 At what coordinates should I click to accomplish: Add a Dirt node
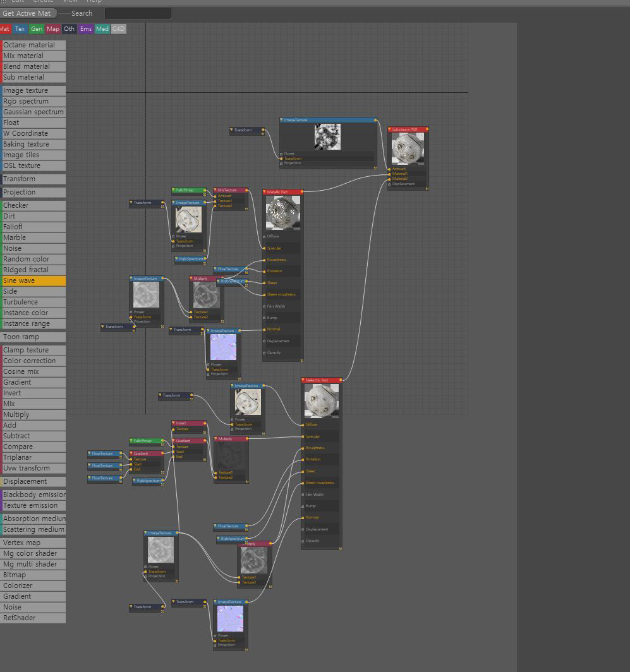point(33,216)
